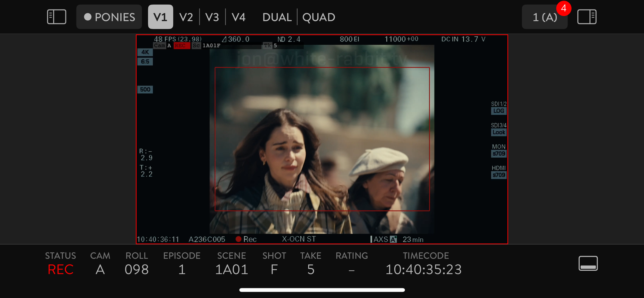Click the TIMECODE readout 10:40:35:23
644x298 pixels.
423,269
